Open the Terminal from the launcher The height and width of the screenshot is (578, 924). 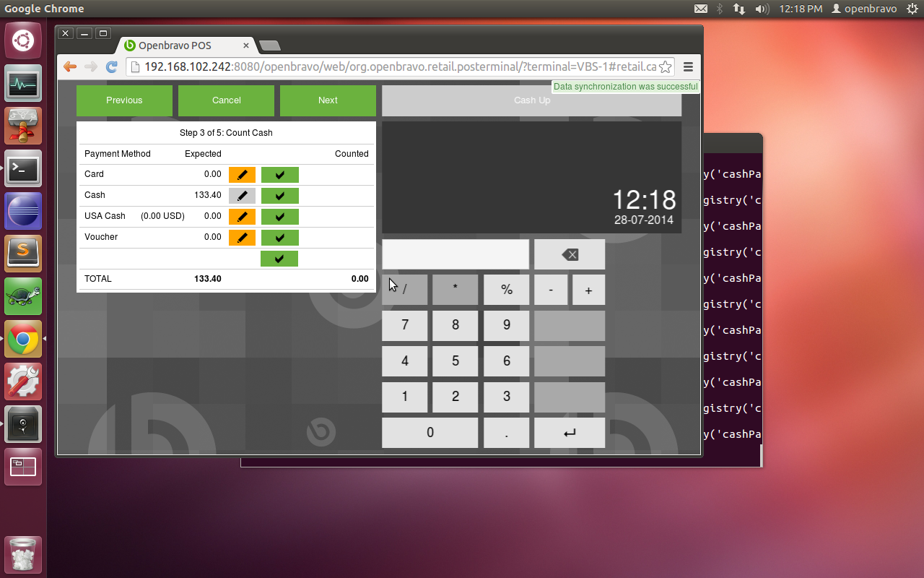[x=23, y=168]
